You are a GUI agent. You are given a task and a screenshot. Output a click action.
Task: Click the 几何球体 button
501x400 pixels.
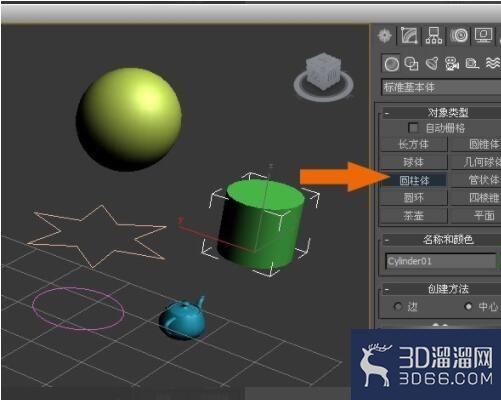pyautogui.click(x=476, y=162)
